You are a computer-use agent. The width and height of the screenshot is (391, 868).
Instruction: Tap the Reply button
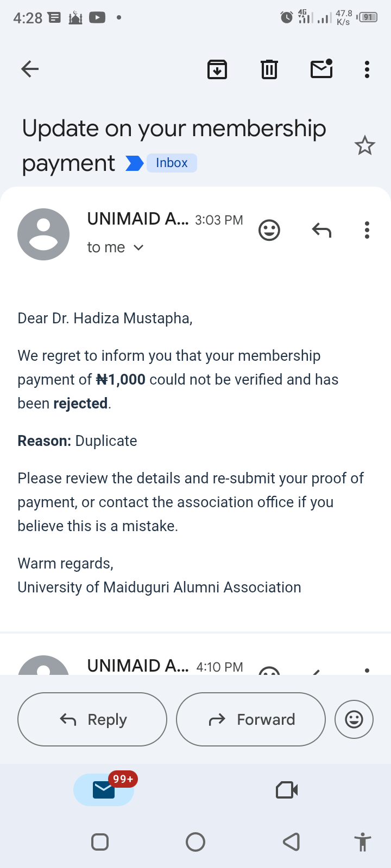[92, 719]
